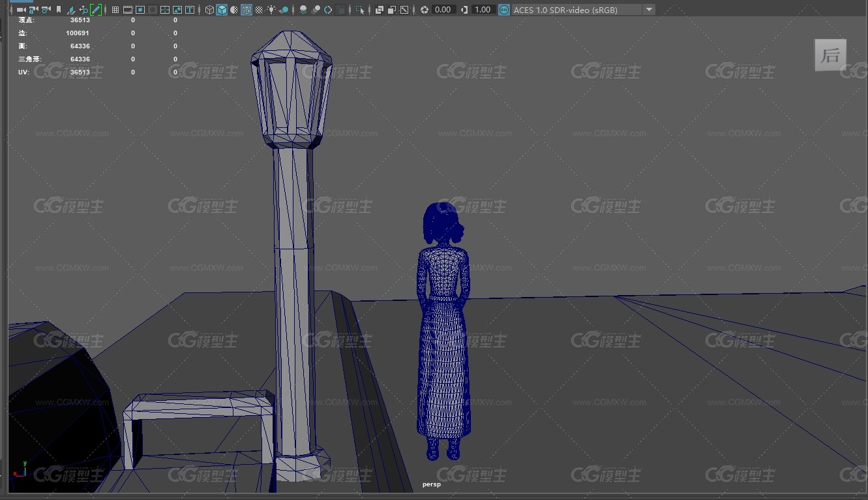Screen dimensions: 868x500
Task: Click the 后 view cube face
Action: click(x=830, y=55)
